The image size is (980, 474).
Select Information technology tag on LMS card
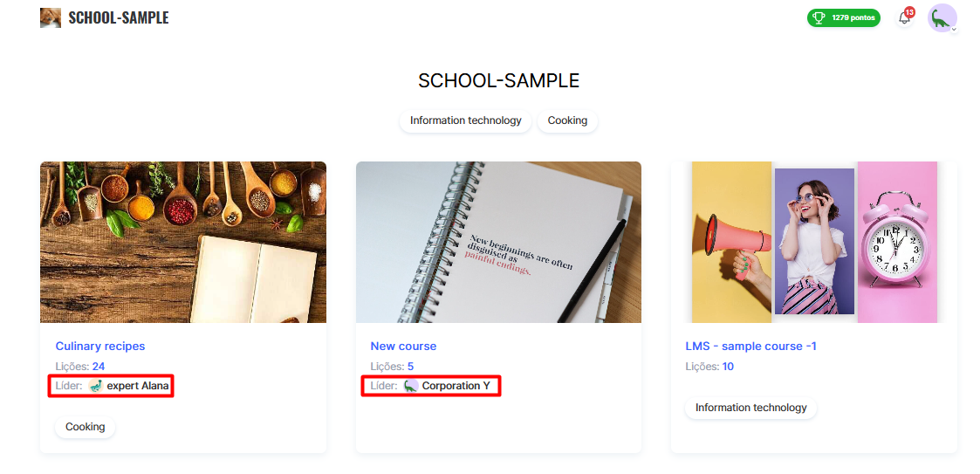pyautogui.click(x=750, y=408)
